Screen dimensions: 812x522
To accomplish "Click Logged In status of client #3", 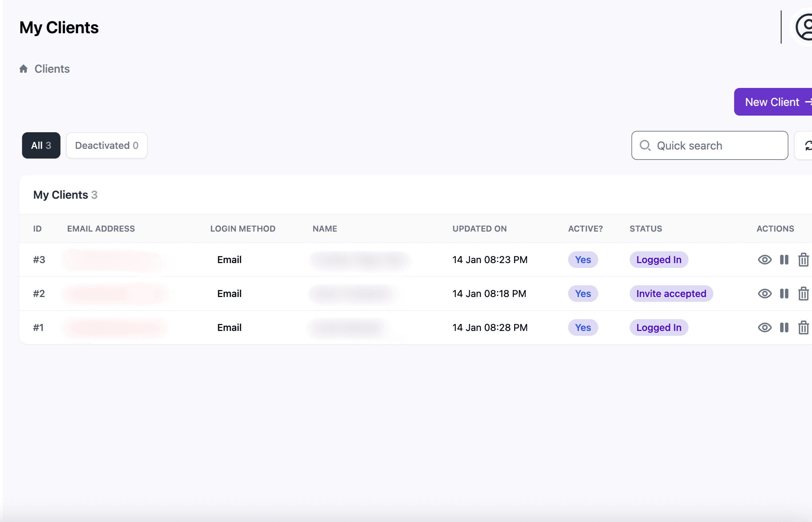I will click(659, 260).
